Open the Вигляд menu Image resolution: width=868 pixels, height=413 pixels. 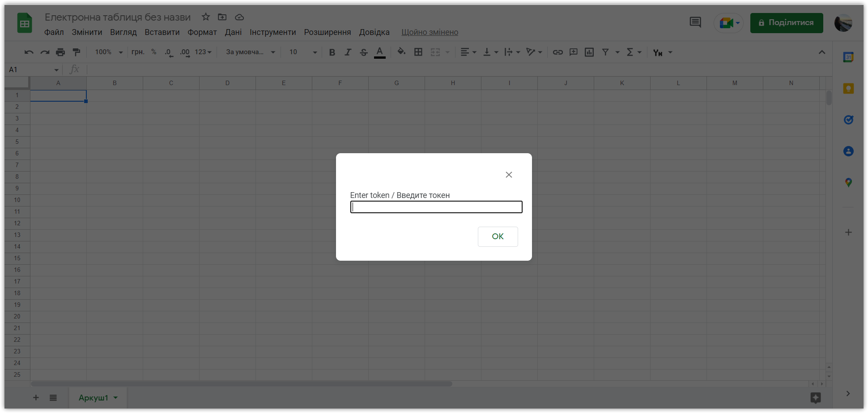[x=123, y=32]
